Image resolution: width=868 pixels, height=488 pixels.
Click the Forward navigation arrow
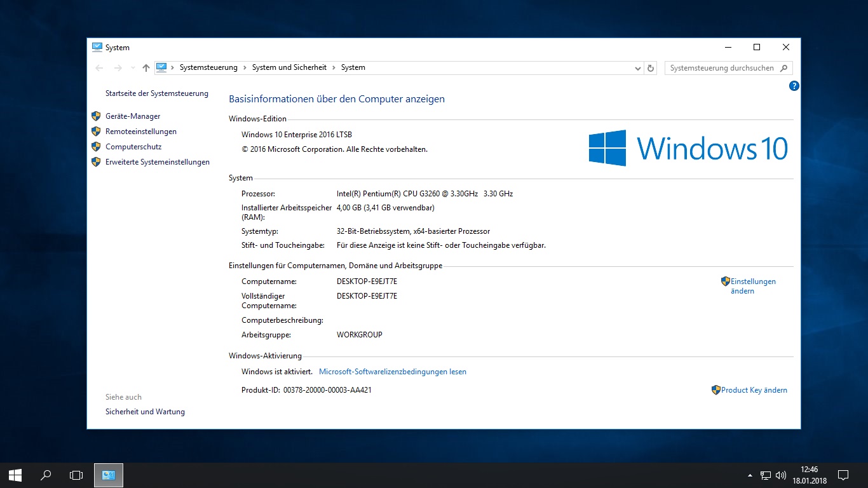click(118, 68)
